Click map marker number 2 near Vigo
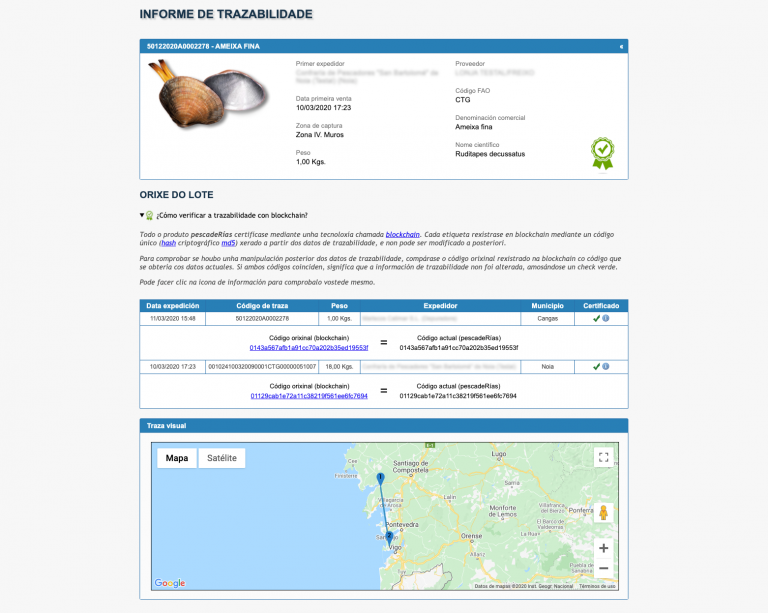Image resolution: width=768 pixels, height=613 pixels. pos(389,538)
